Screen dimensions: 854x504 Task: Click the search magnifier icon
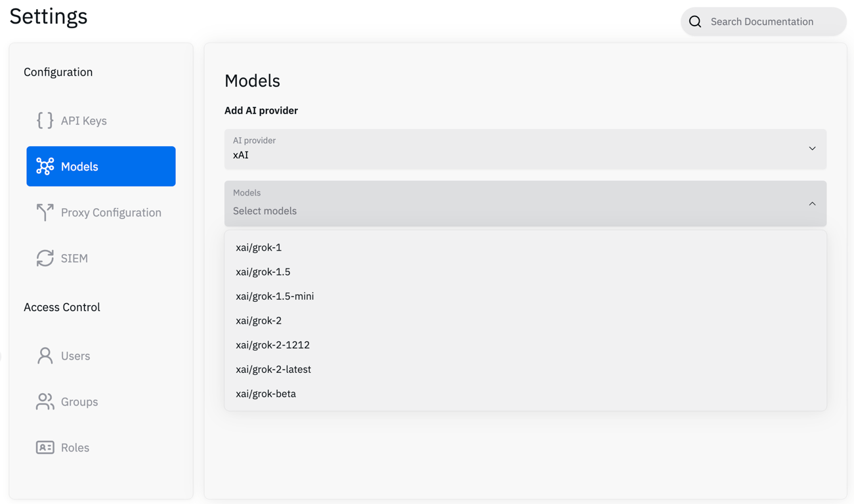(x=695, y=22)
